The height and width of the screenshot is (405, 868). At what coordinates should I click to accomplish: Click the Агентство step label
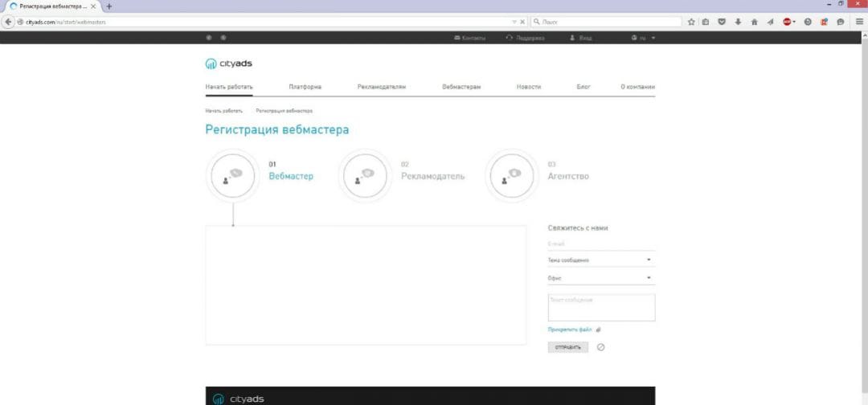click(x=568, y=177)
